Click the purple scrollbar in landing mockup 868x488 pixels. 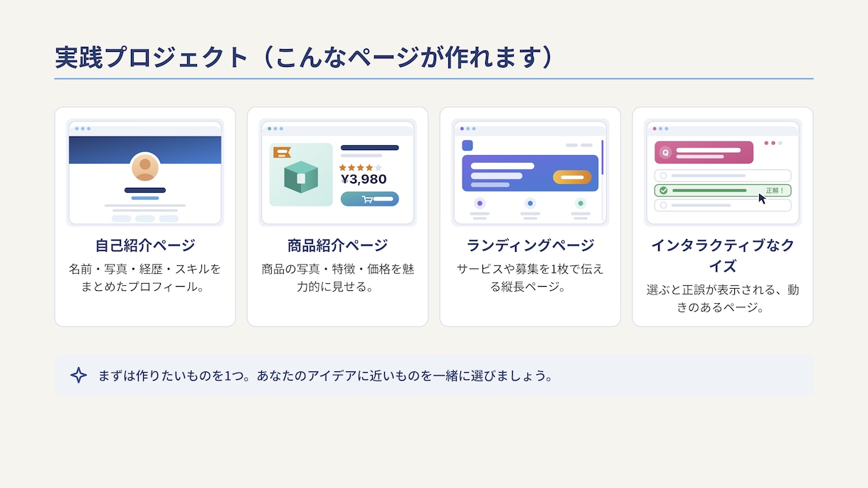(603, 157)
